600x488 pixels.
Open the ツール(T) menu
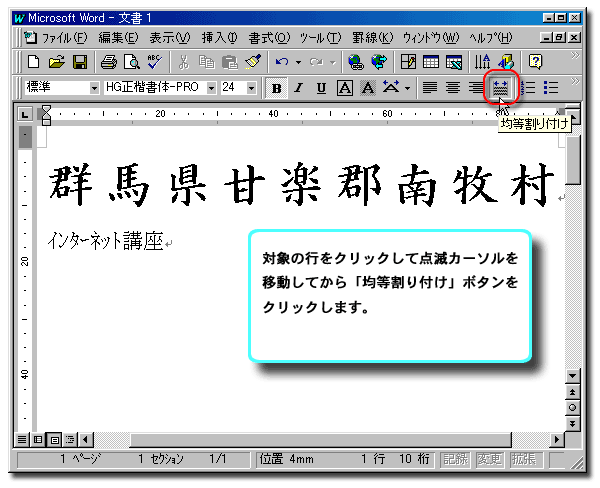(x=320, y=38)
